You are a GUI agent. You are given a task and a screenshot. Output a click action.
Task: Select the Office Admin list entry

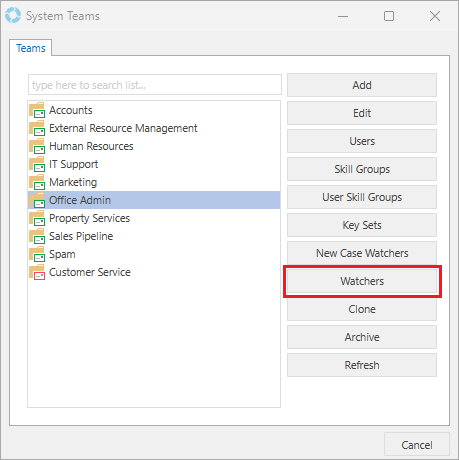click(154, 200)
